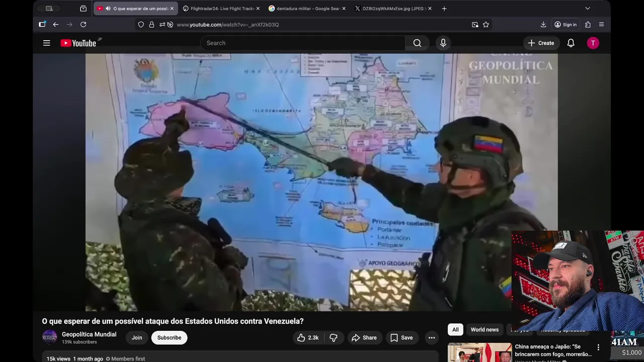Open options for China ameaça o Japão video

point(598,347)
